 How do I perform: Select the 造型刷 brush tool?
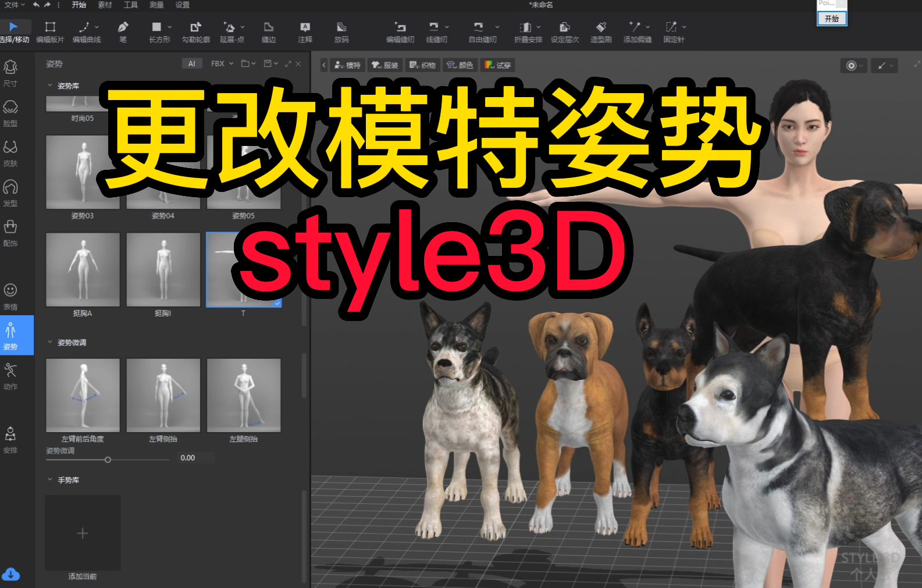pyautogui.click(x=601, y=32)
